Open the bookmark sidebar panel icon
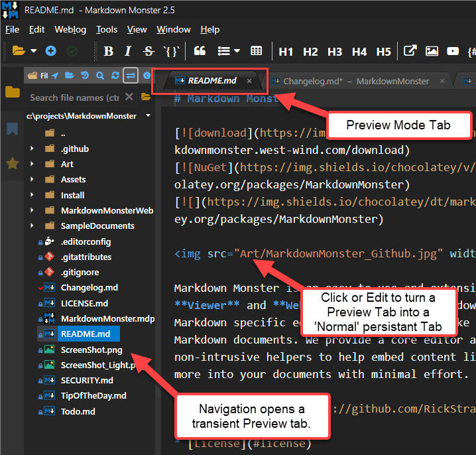Screen dimensions: 476x455 (12, 129)
